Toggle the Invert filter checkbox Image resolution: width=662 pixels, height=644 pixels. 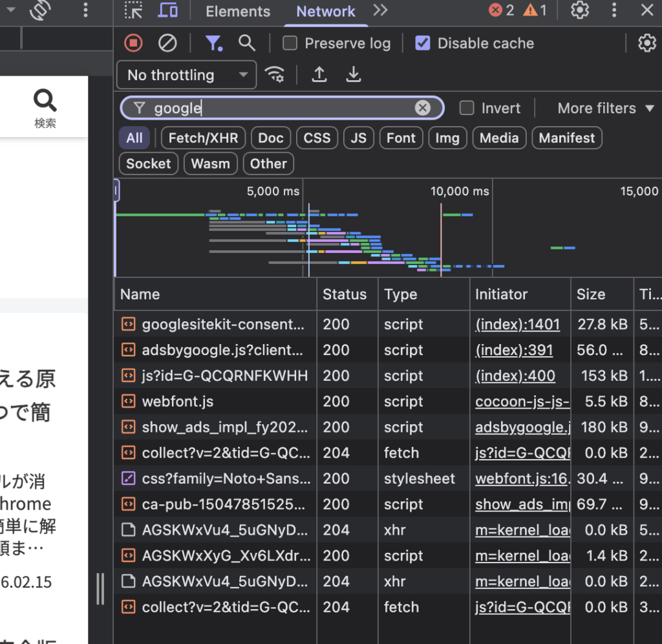466,108
